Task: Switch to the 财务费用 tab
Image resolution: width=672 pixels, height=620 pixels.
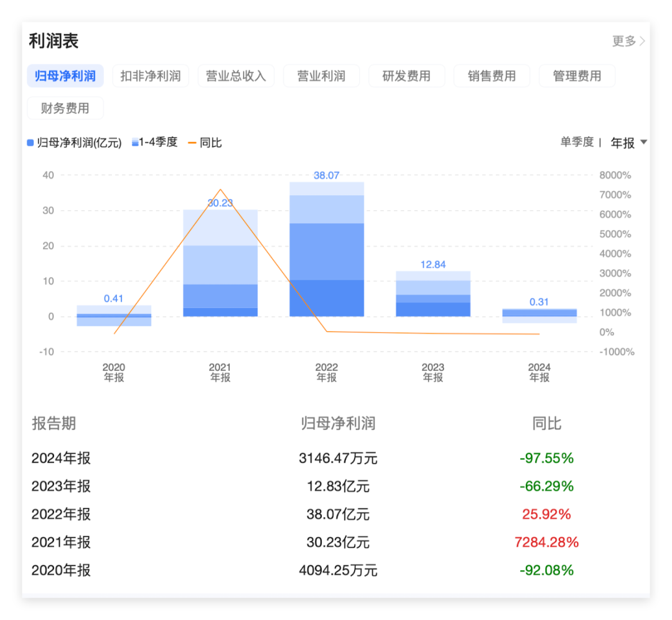Action: tap(65, 108)
